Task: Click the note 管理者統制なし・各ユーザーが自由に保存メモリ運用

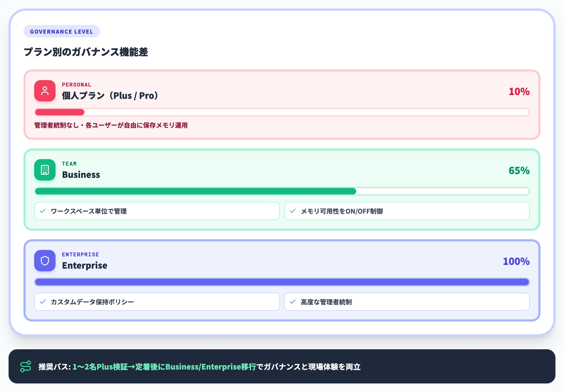Action: click(111, 125)
